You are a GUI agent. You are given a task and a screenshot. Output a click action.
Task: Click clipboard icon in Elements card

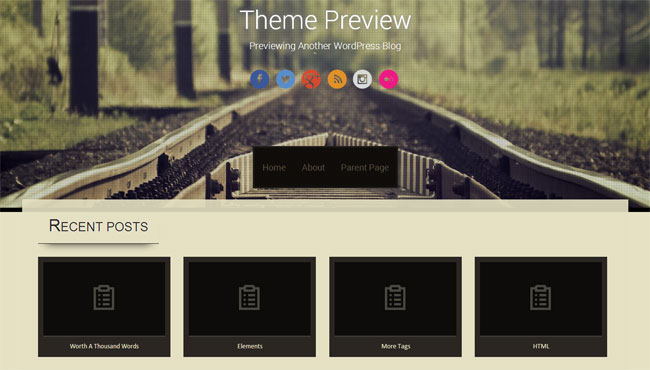click(x=250, y=297)
